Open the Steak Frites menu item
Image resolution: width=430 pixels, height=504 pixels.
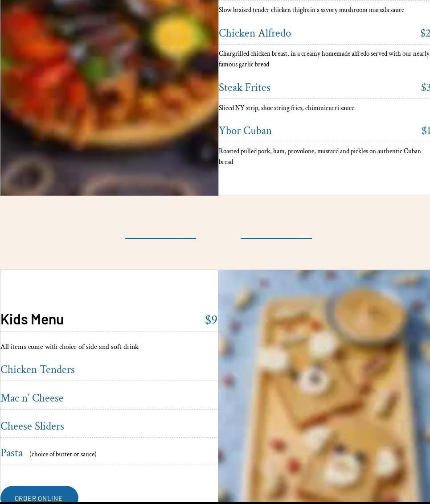point(245,87)
